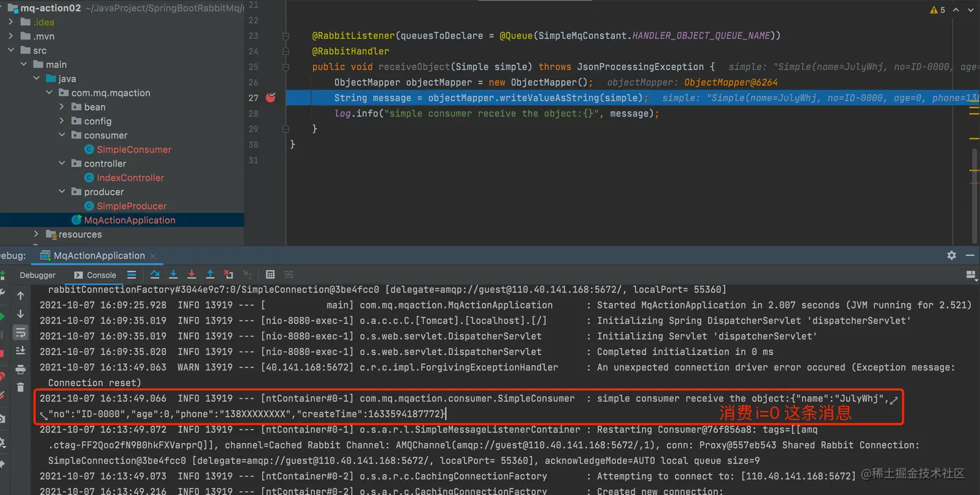
Task: Click the Step Out debug icon
Action: click(210, 275)
